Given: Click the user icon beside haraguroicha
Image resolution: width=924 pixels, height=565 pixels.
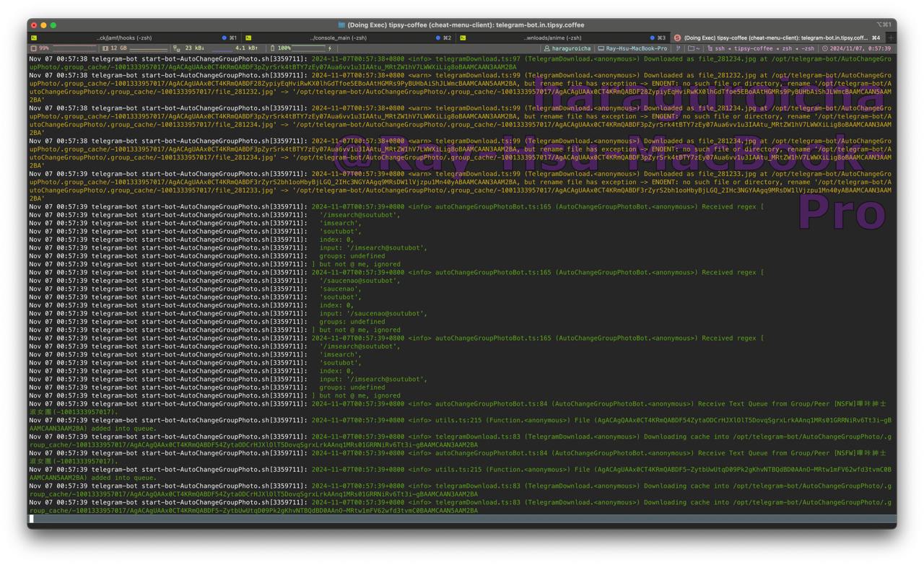Looking at the screenshot, I should tap(547, 48).
